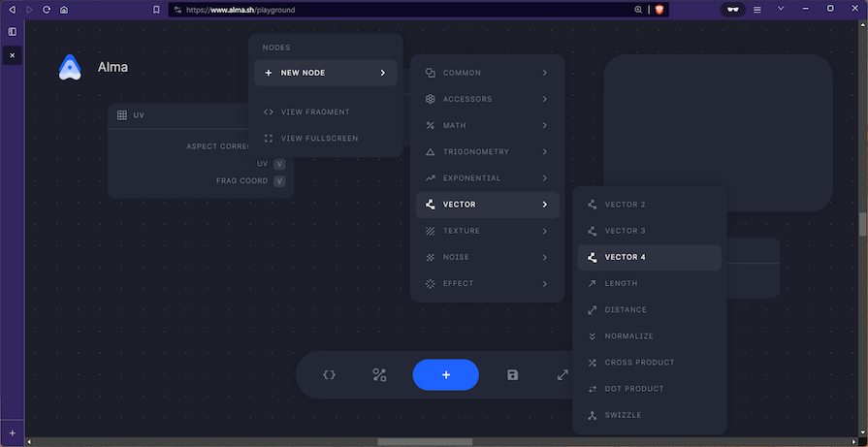Click the save disk icon
868x447 pixels.
tap(512, 374)
